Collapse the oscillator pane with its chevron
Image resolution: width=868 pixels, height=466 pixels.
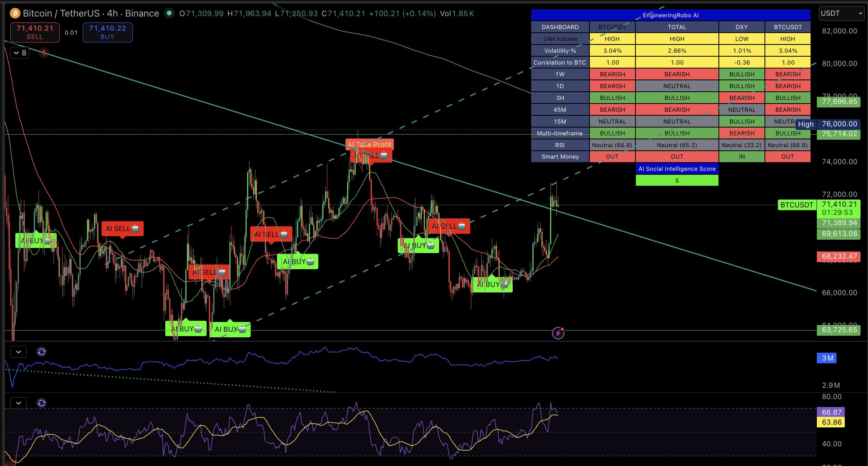(x=18, y=403)
